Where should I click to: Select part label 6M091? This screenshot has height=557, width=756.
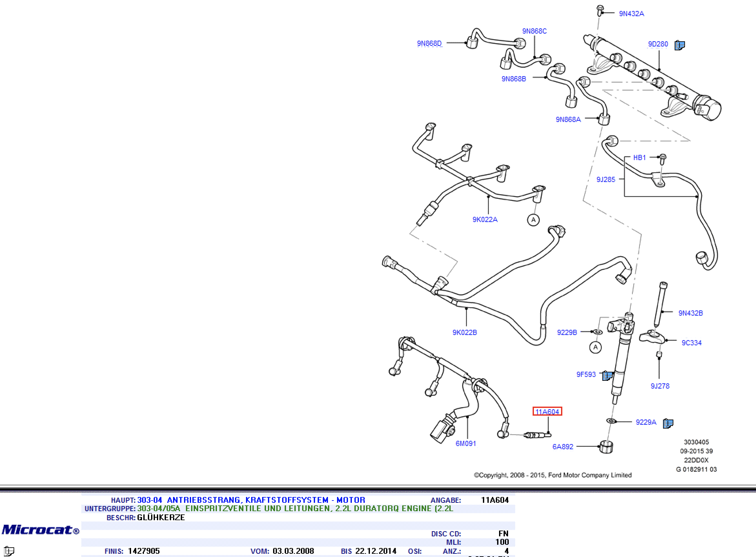(x=465, y=444)
